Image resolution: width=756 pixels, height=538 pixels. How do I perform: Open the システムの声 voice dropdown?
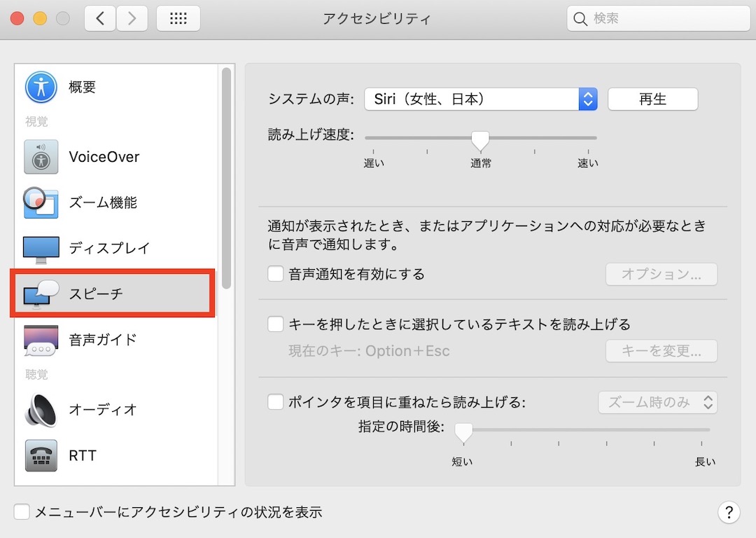click(x=587, y=99)
